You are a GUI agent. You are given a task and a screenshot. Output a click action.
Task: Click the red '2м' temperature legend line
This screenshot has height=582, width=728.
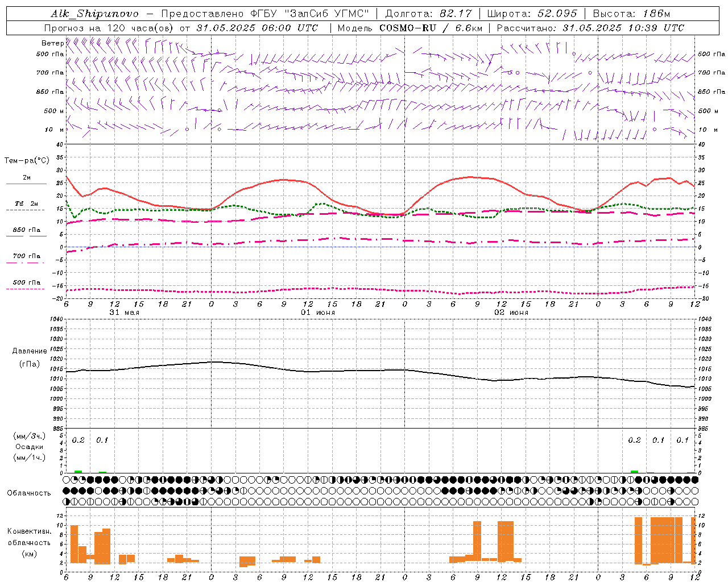26,184
